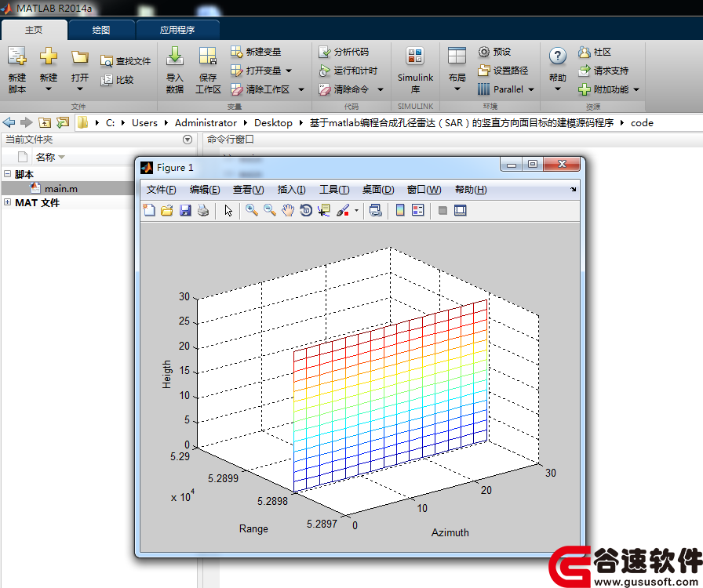Open Parallel dropdown
703x588 pixels.
(531, 89)
